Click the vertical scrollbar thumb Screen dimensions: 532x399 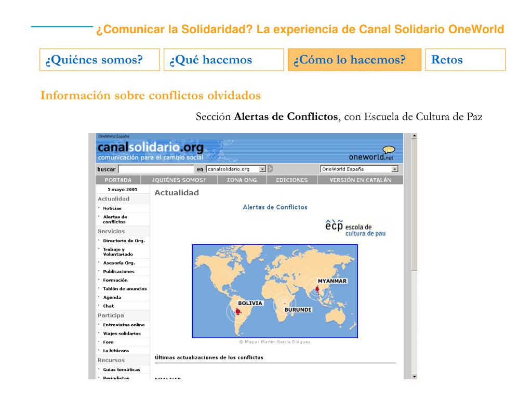(x=414, y=204)
